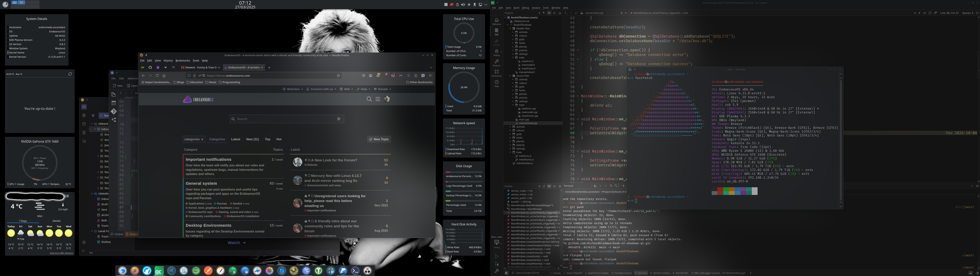Open the Firefox extensions puzzle icon
The width and height of the screenshot is (980, 276).
coord(416,76)
